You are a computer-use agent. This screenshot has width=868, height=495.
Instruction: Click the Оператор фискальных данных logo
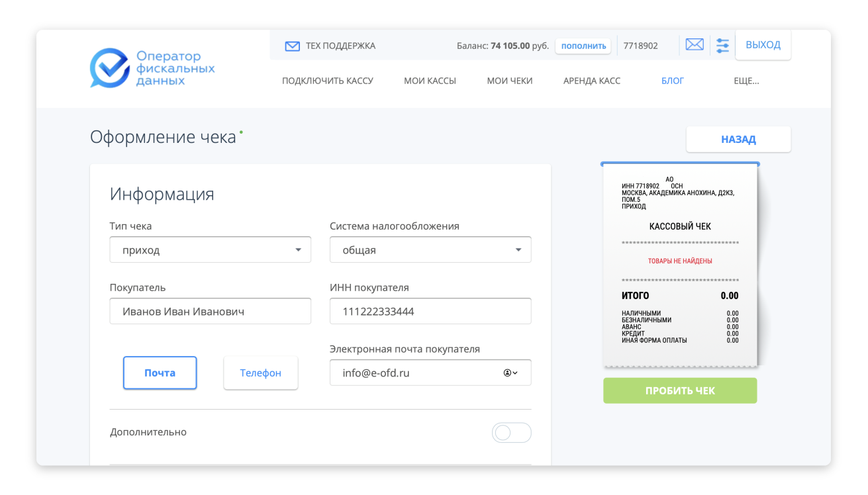152,67
